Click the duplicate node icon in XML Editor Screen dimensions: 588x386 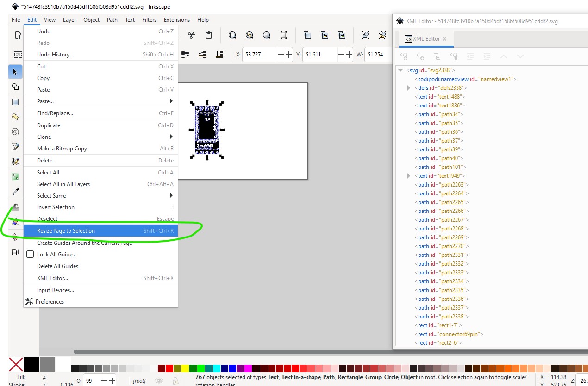coord(437,56)
